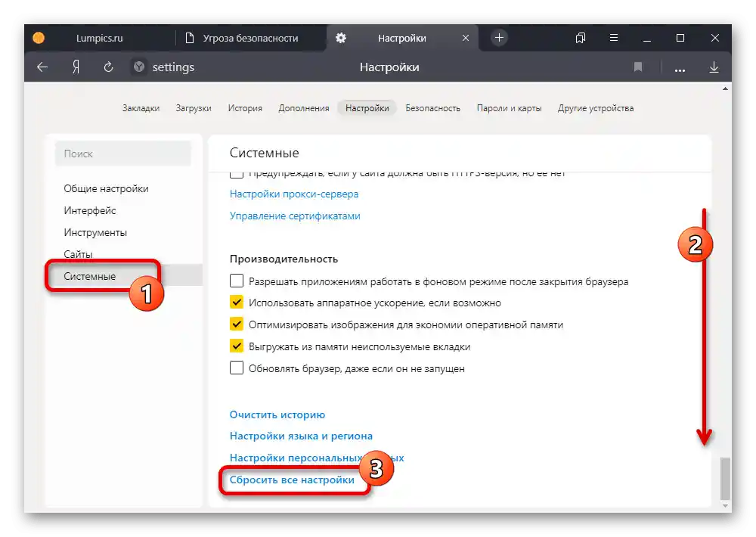The width and height of the screenshot is (756, 537).
Task: Click Сбросить все настройки link
Action: pos(292,480)
